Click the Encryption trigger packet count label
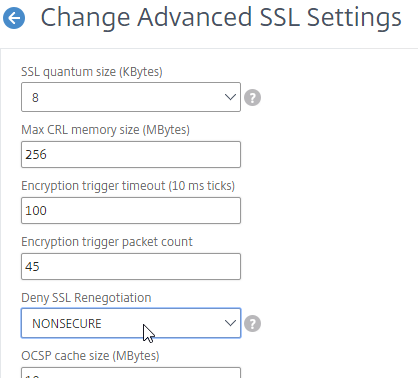 [107, 242]
